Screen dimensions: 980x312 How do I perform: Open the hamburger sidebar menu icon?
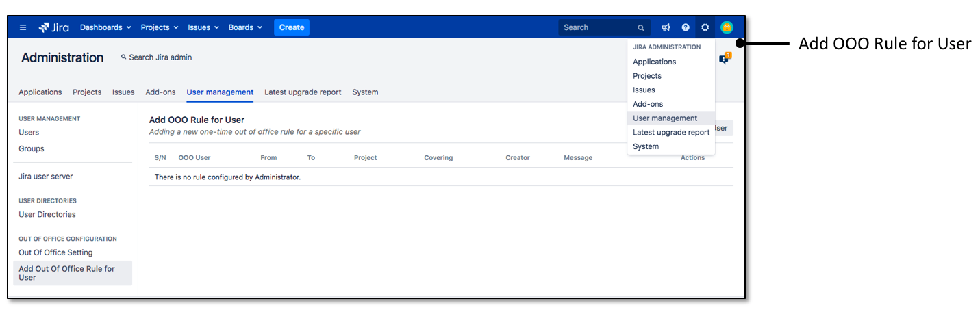[23, 27]
